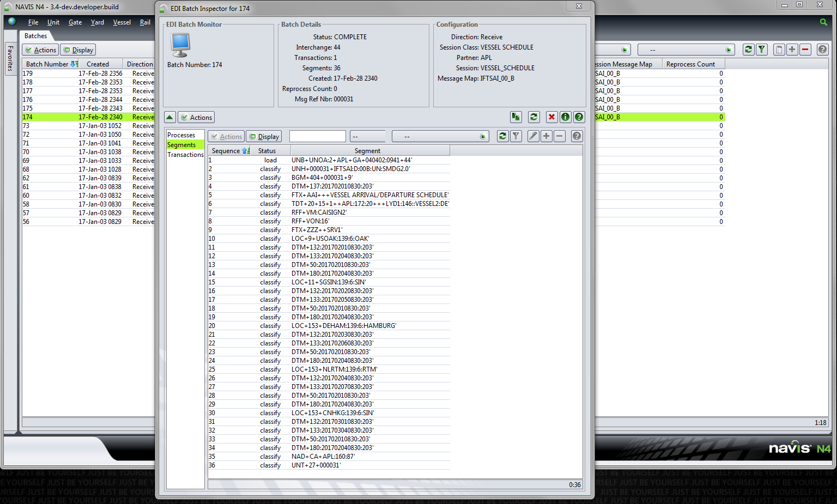Open the grey help icon in Segments toolbar
Screen dimensions: 837x504
577,136
